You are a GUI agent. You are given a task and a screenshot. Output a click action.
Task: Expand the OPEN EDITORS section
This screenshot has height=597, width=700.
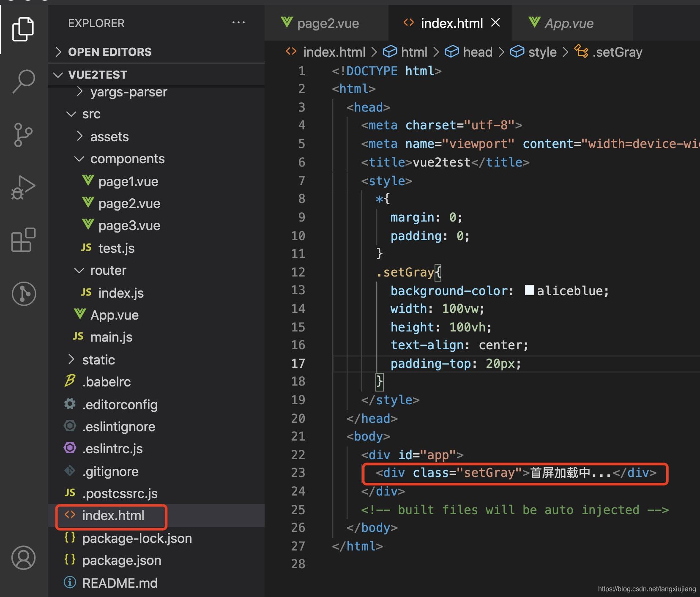pos(109,52)
